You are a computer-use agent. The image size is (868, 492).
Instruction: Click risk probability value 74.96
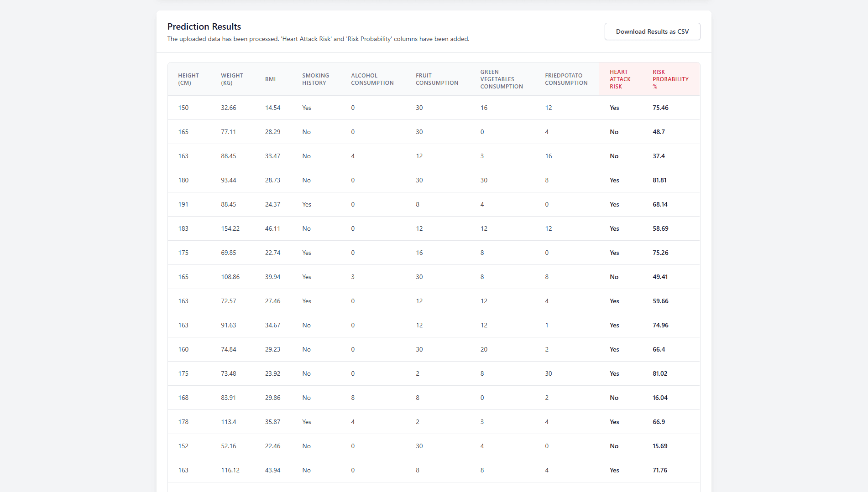(x=660, y=326)
